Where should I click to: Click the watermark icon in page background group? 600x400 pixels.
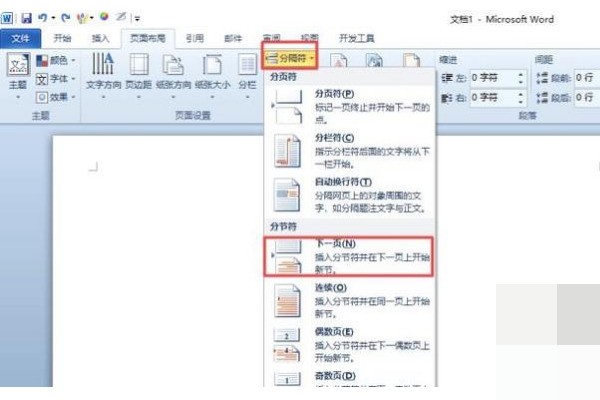click(x=338, y=60)
